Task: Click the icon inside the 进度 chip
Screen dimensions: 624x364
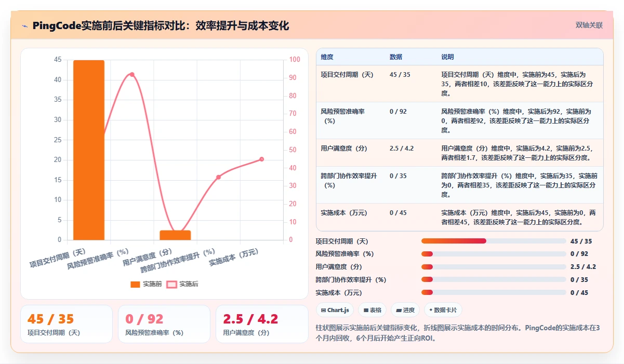Action: click(x=399, y=310)
